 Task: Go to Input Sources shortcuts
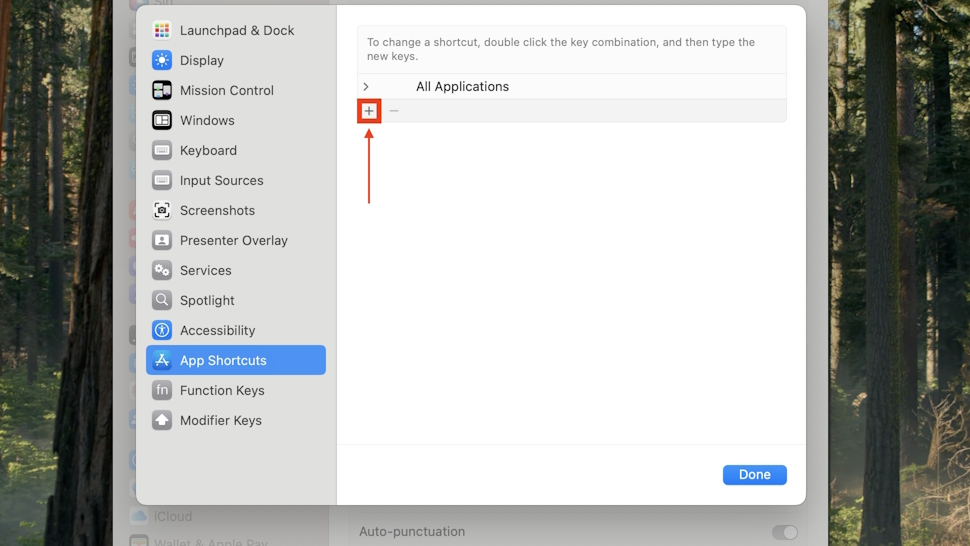click(x=236, y=180)
